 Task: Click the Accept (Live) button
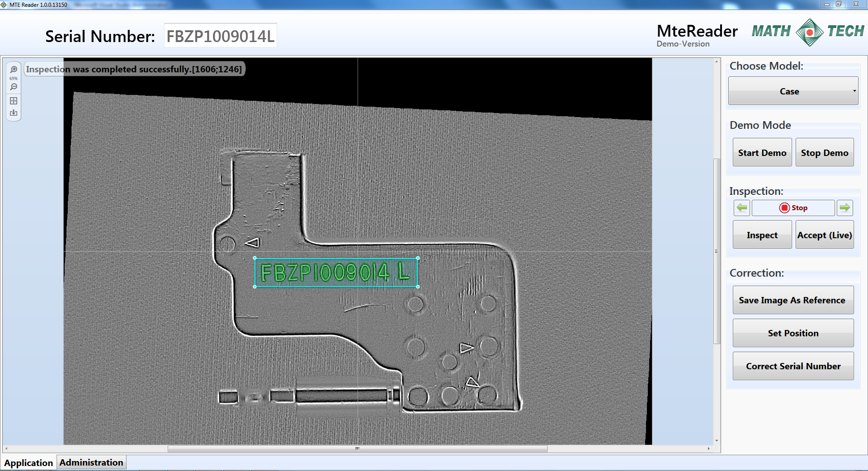825,235
